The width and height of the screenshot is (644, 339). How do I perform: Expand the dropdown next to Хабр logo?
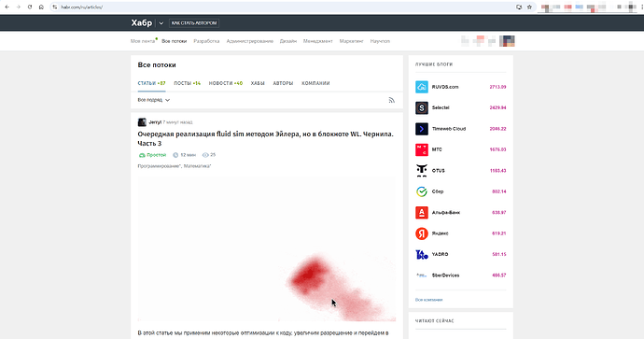pyautogui.click(x=161, y=23)
